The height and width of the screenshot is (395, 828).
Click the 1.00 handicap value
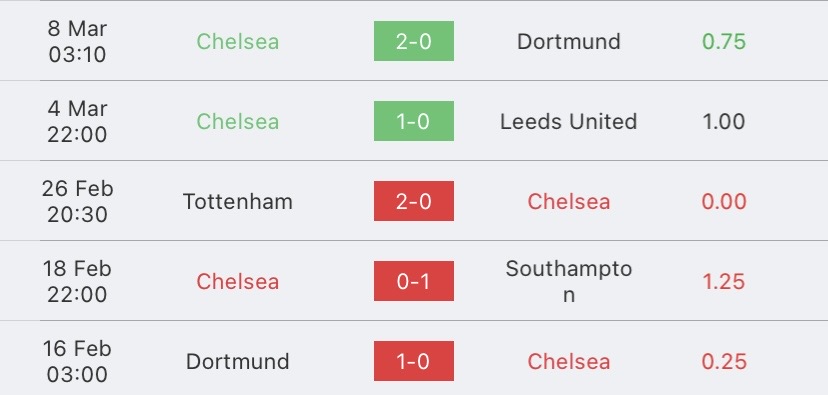click(x=724, y=121)
